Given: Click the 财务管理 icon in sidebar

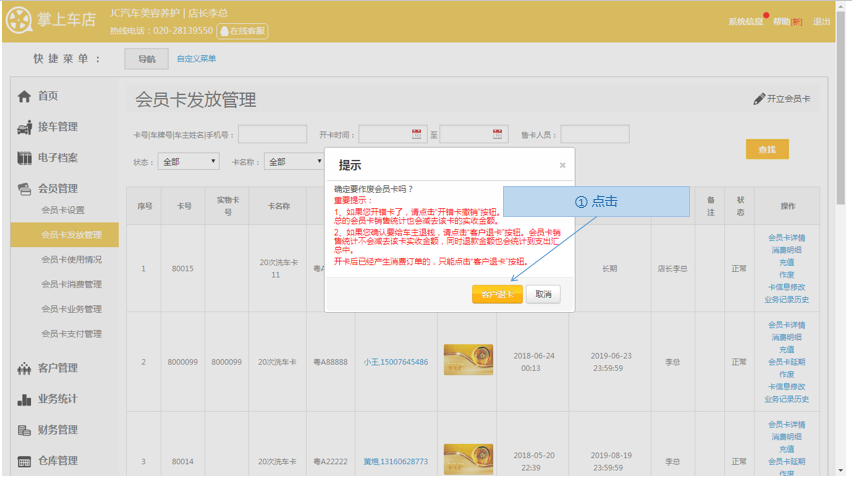Looking at the screenshot, I should coord(24,430).
